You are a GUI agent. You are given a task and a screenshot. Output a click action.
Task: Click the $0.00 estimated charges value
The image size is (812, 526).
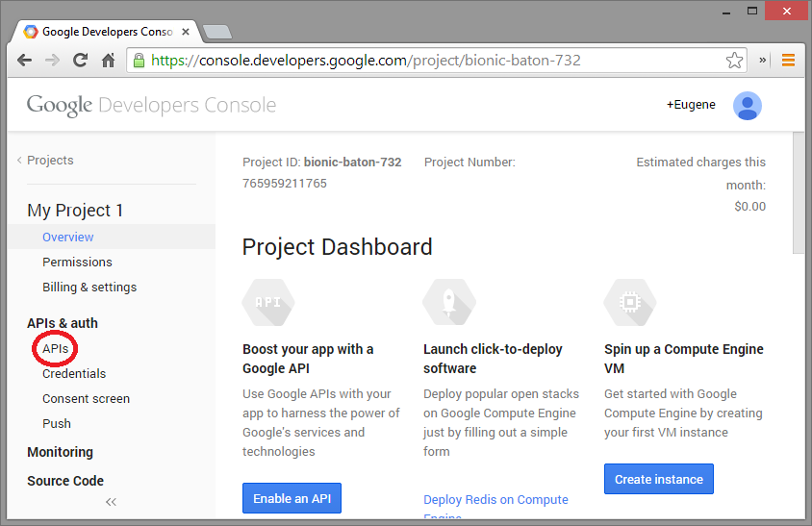tap(749, 206)
